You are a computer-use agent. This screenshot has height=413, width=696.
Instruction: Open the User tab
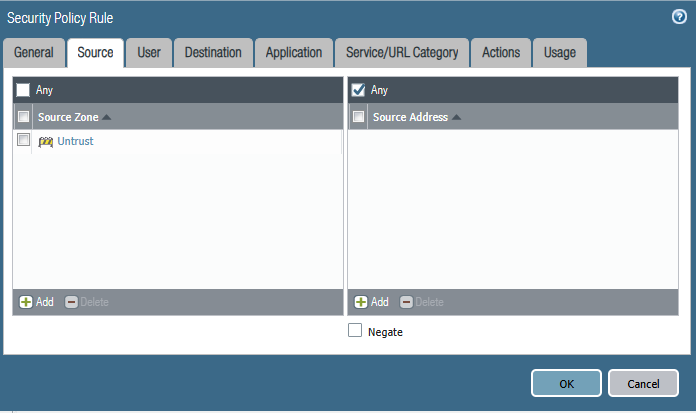point(149,53)
